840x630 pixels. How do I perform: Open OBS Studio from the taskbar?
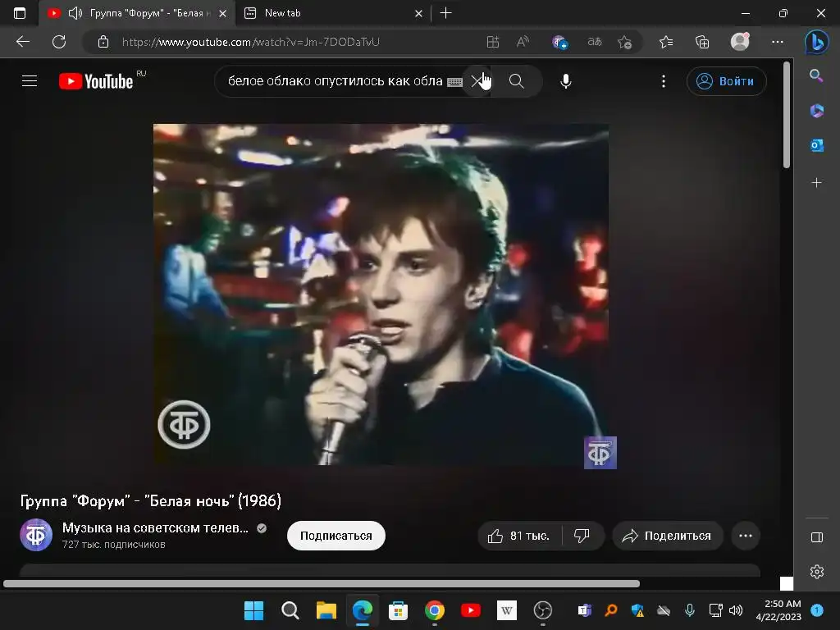543,610
